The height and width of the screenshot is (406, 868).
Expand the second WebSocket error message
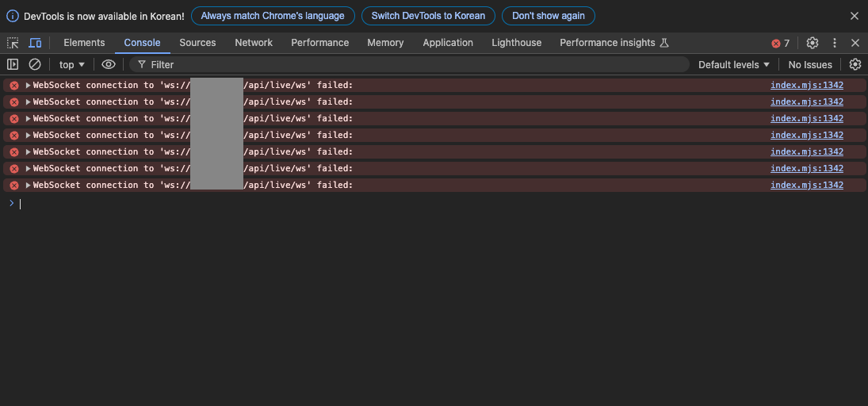point(29,102)
